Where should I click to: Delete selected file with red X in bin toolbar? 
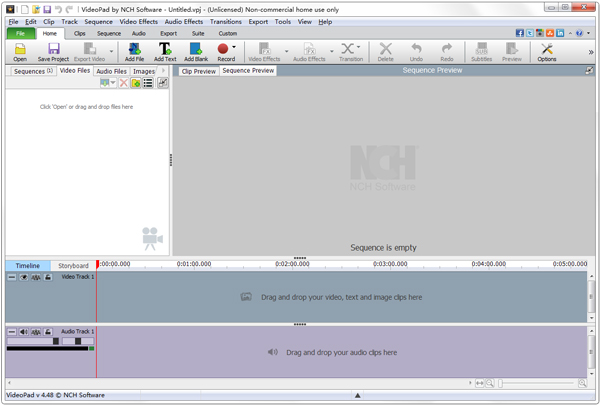pos(123,83)
